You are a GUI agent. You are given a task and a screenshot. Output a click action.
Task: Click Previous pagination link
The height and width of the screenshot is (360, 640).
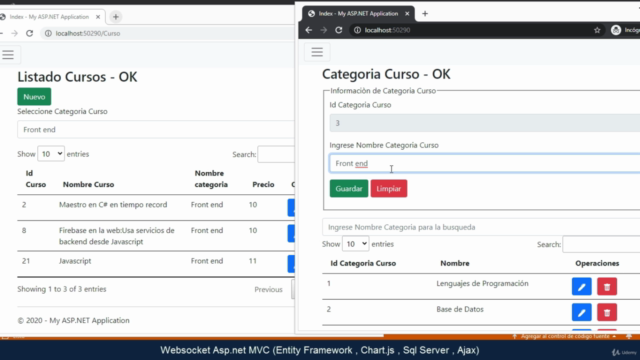(x=268, y=289)
